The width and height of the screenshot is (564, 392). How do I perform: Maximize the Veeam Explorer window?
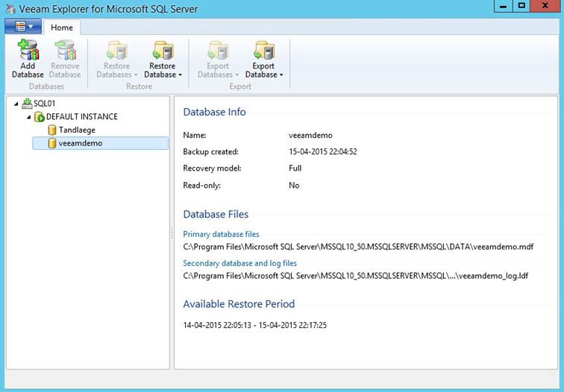pos(521,6)
